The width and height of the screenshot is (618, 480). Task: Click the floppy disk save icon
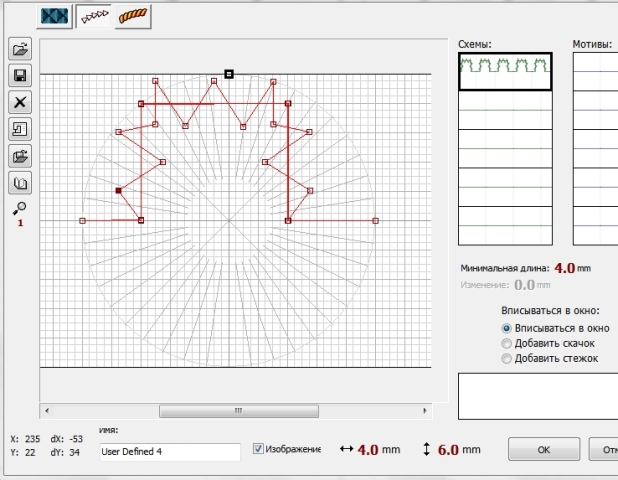[x=20, y=76]
